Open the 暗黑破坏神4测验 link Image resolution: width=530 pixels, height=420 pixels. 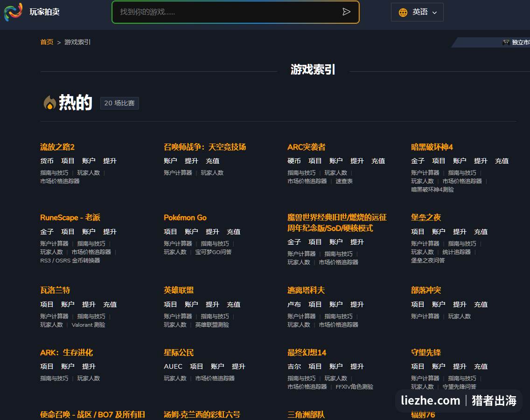coord(432,190)
